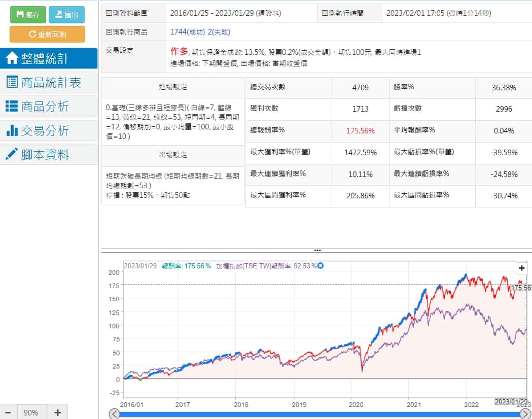Click the three-dot panel divider handle
This screenshot has width=532, height=419.
[x=317, y=250]
